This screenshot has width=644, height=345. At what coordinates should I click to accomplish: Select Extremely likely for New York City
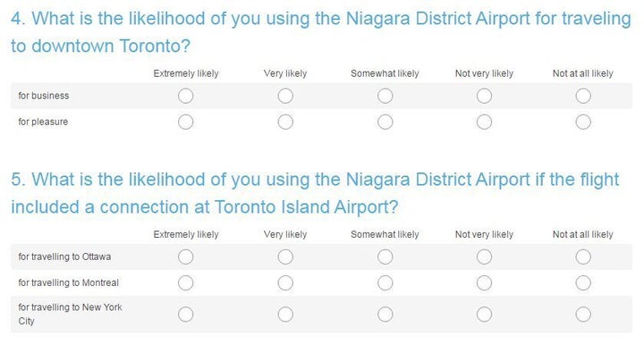[186, 315]
